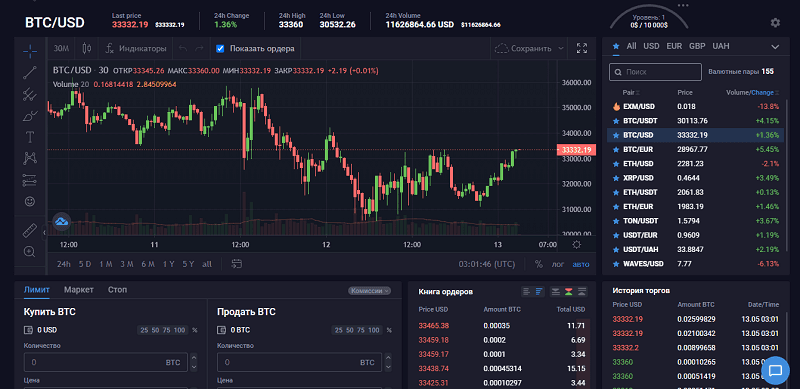This screenshot has height=389, width=800.
Task: Click the Купить BTC Количество input
Action: click(106, 362)
